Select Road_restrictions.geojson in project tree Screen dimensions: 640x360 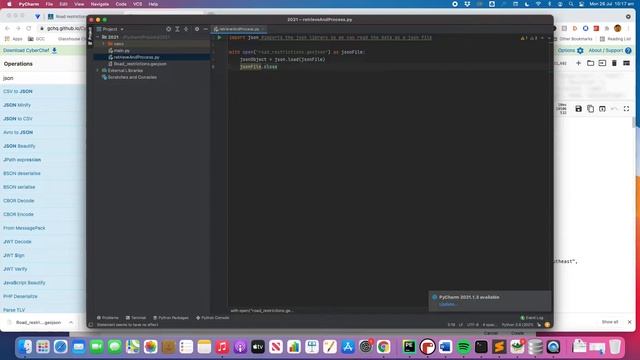(x=137, y=64)
